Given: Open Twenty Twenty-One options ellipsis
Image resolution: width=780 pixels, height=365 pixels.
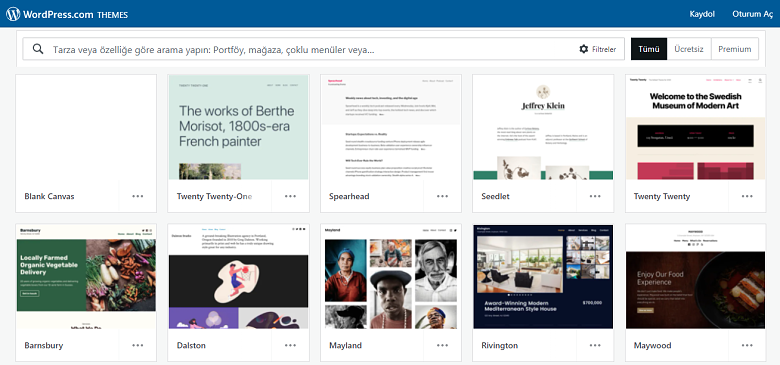Looking at the screenshot, I should tap(291, 196).
